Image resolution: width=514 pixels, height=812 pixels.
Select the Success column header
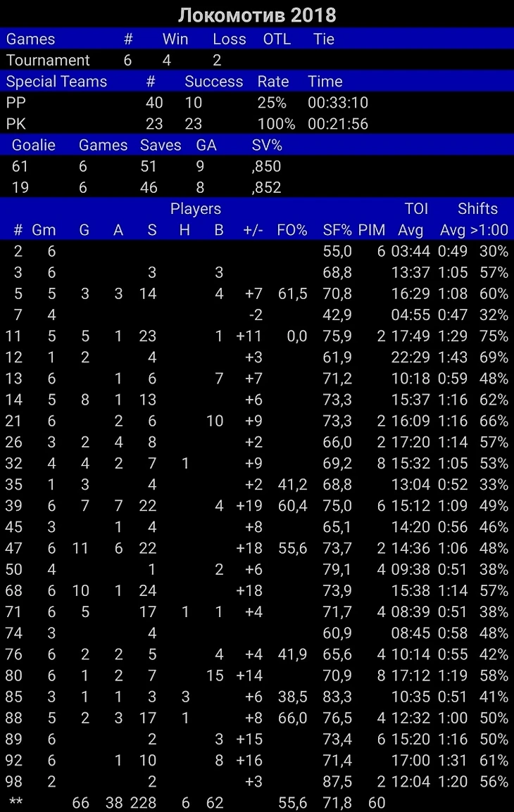[213, 82]
